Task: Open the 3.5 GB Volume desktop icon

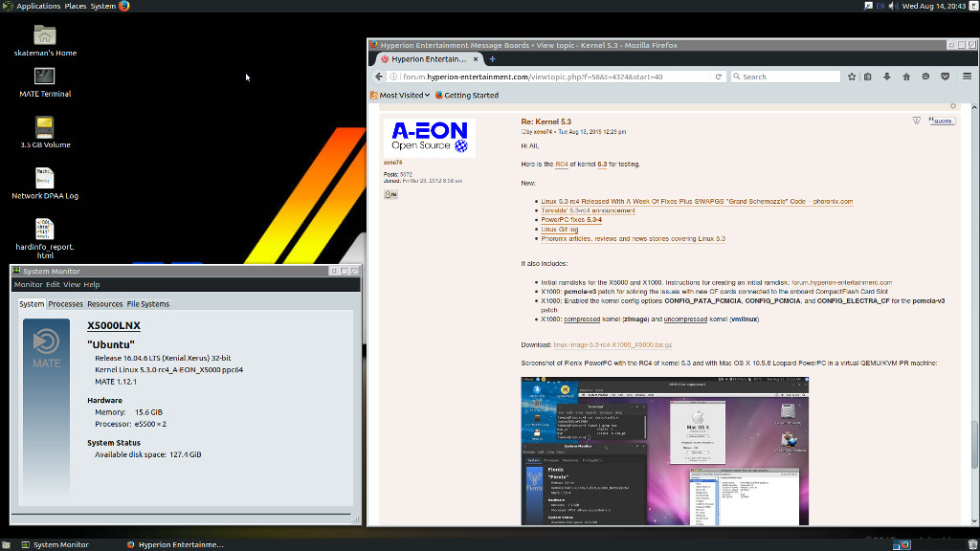Action: (44, 127)
